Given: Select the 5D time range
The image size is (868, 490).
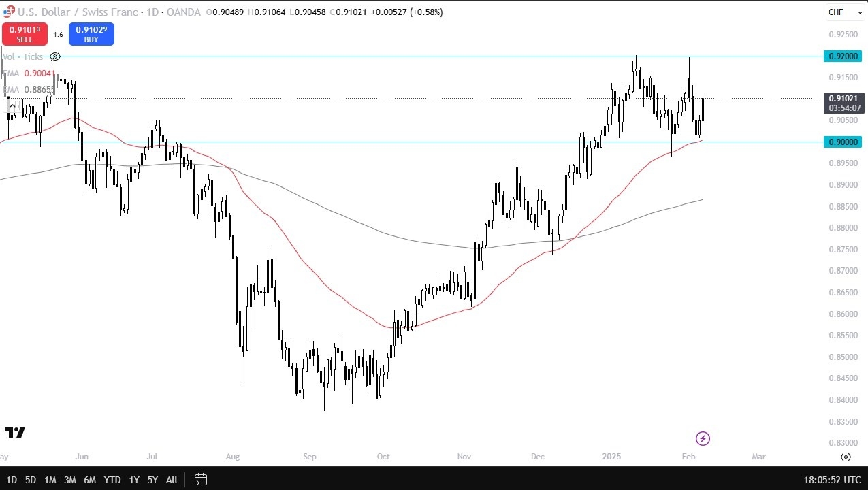Looking at the screenshot, I should pyautogui.click(x=31, y=480).
